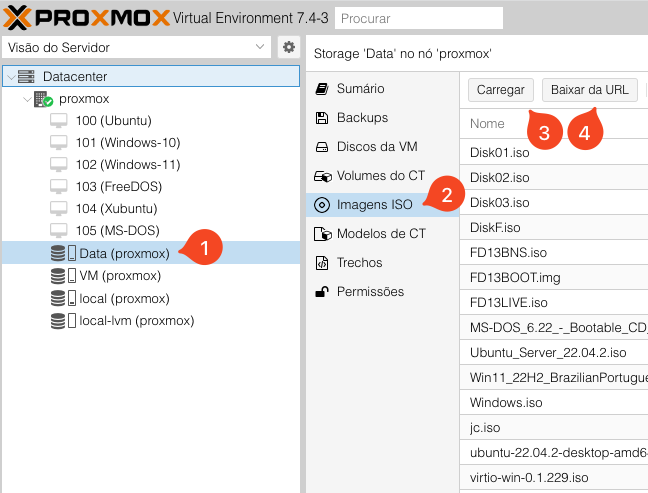Screen dimensions: 648x493
Task: Collapse the Datacenter tree node
Action: (x=11, y=77)
